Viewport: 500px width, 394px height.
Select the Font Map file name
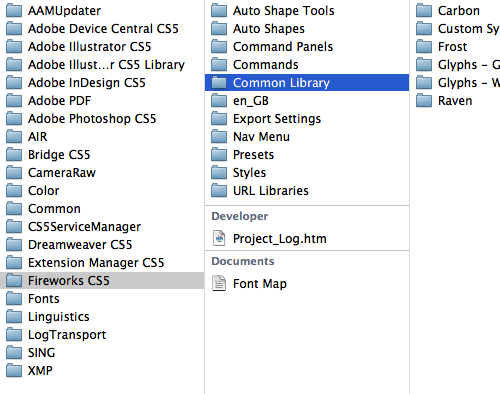point(260,284)
